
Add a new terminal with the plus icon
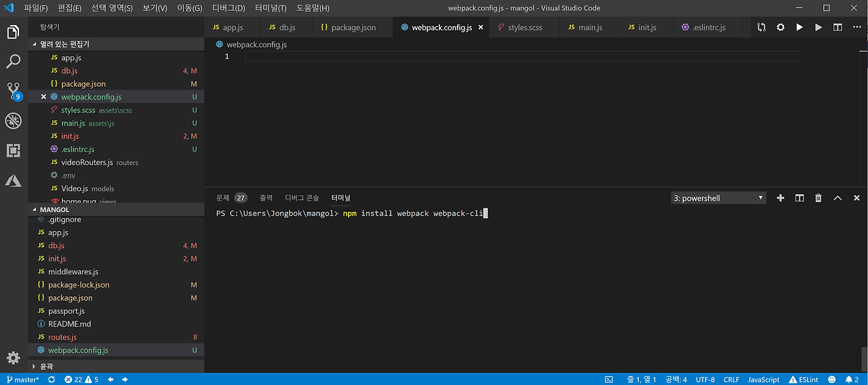[781, 198]
